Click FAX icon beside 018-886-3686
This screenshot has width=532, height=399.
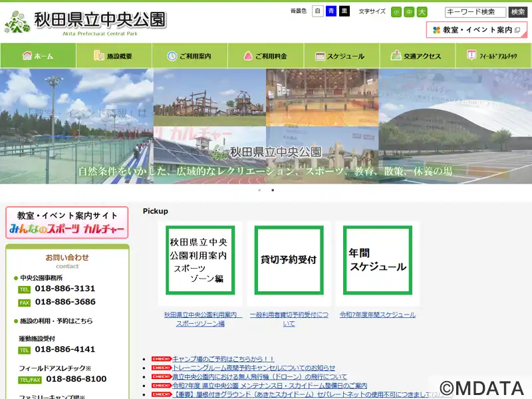(x=24, y=303)
